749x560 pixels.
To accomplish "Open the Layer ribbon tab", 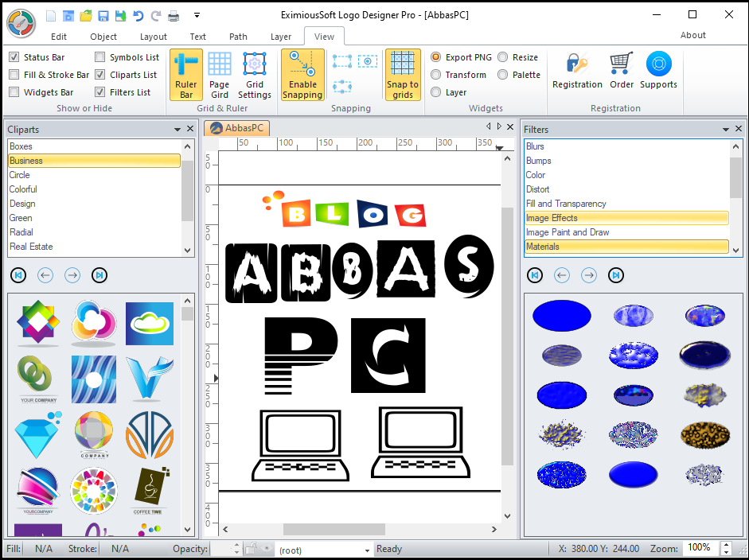I will pos(281,37).
